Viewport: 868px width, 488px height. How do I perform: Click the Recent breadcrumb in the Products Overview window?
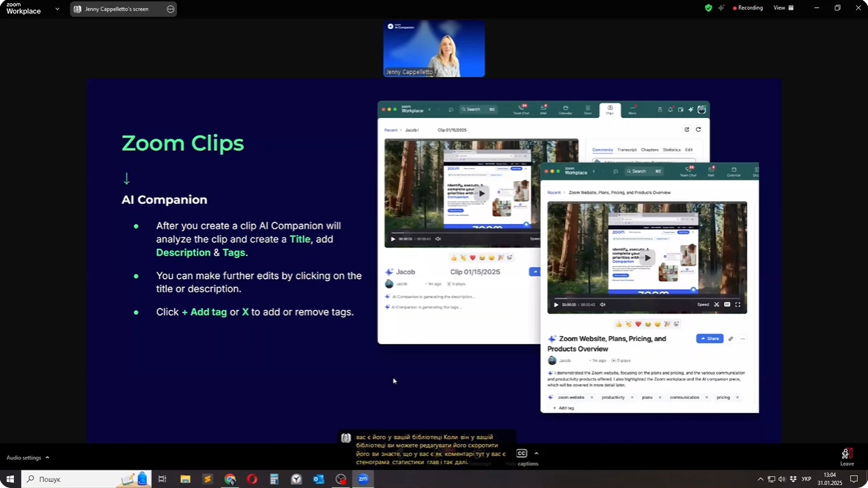coord(554,193)
